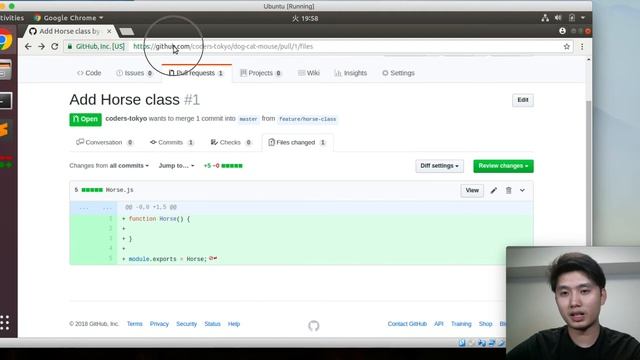This screenshot has height=360, width=640.
Task: Click the coders-tokyo author link
Action: pos(126,118)
